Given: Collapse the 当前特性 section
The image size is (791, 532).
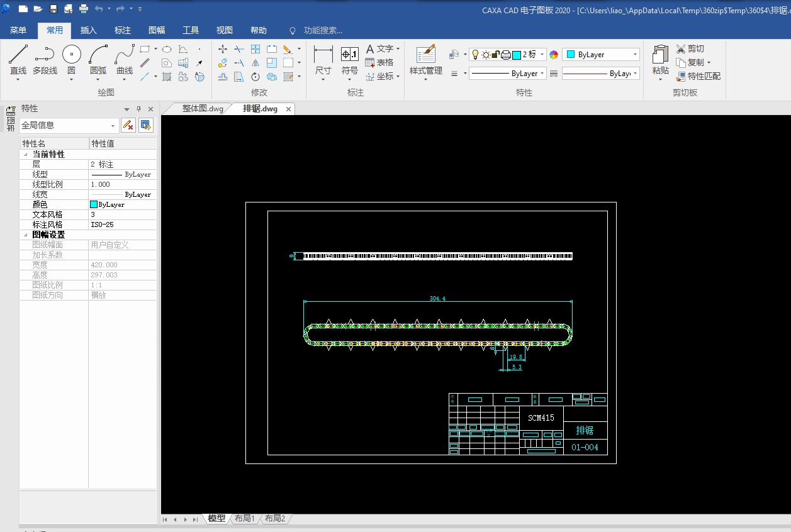Looking at the screenshot, I should 26,155.
